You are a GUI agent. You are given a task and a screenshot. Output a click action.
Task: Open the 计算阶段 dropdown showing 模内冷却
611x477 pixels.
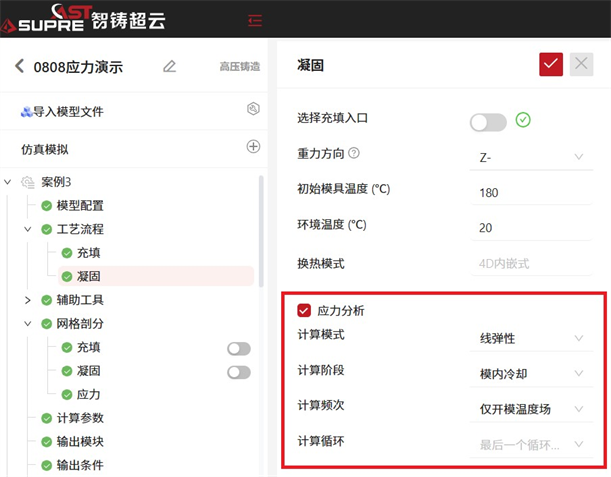(x=531, y=374)
